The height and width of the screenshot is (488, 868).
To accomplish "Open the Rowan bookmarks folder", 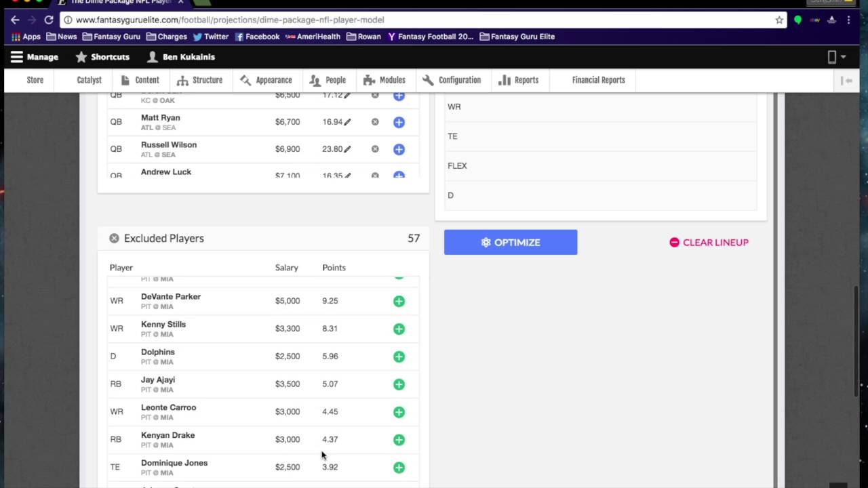I will click(x=363, y=37).
